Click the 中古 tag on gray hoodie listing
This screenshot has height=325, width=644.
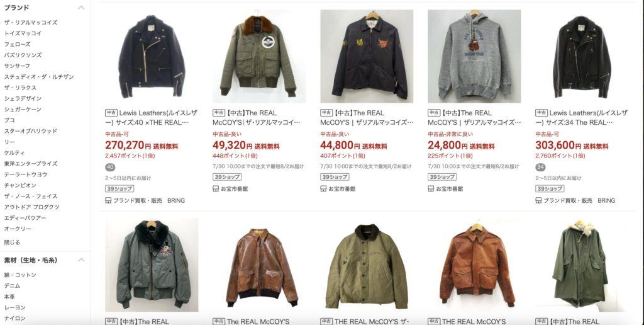(x=434, y=113)
